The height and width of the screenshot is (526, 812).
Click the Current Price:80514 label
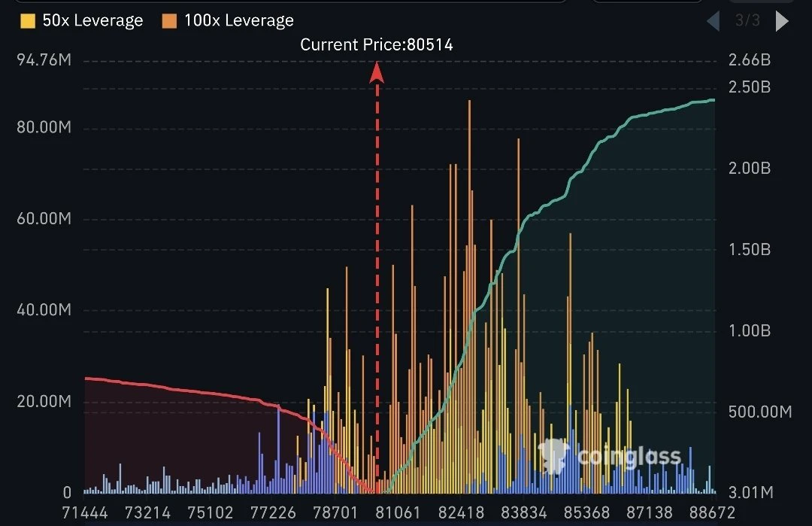click(377, 44)
